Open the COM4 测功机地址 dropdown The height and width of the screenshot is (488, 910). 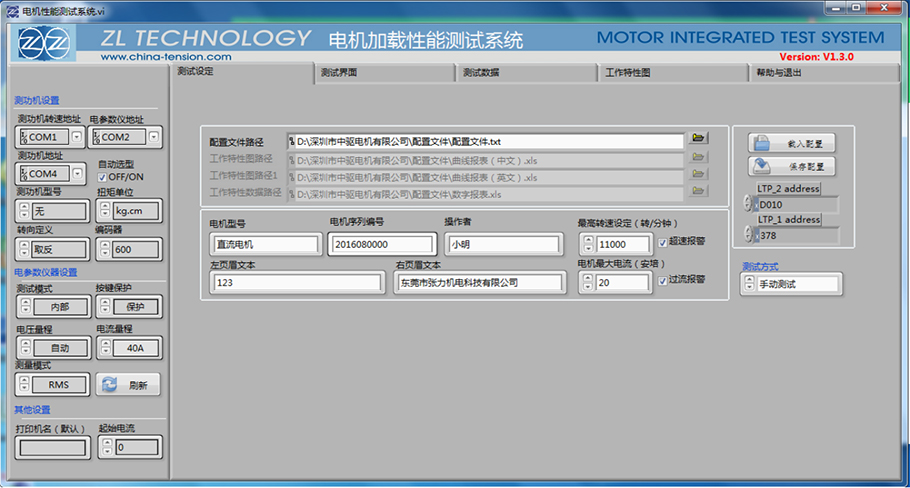(43, 174)
